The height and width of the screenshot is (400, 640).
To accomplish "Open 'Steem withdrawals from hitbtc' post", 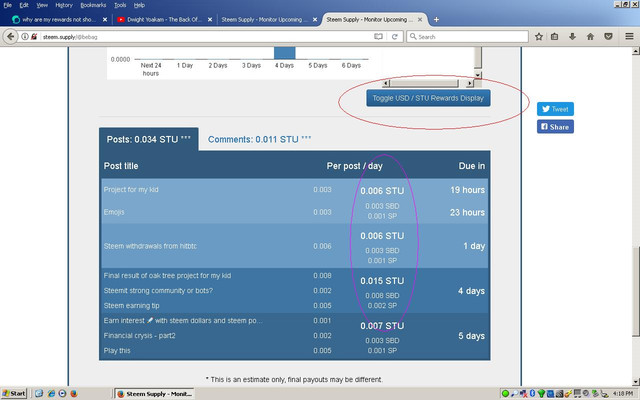I will click(150, 246).
